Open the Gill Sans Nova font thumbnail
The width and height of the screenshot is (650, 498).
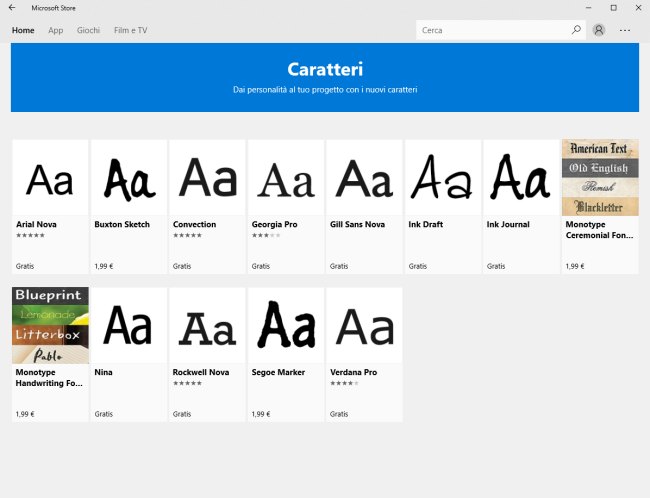364,177
